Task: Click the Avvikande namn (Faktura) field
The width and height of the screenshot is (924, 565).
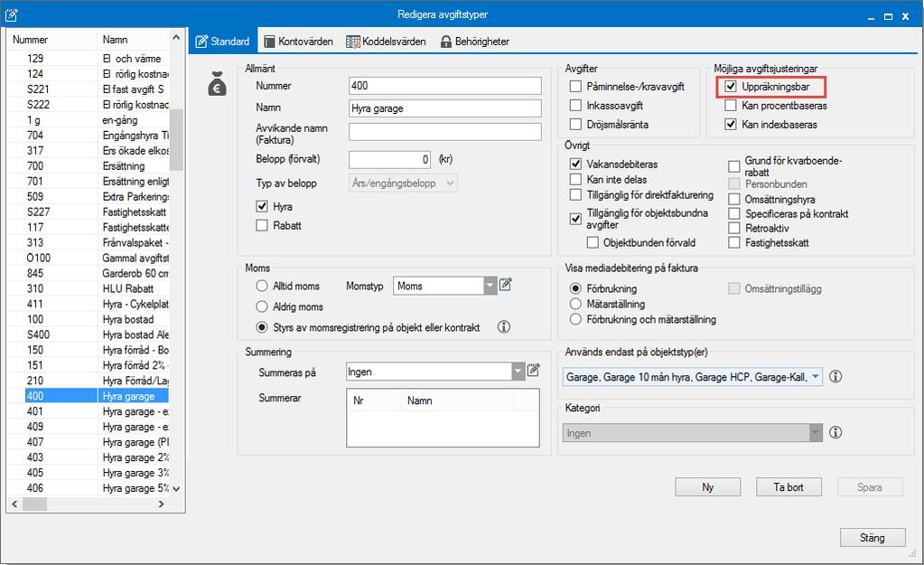Action: [x=445, y=131]
